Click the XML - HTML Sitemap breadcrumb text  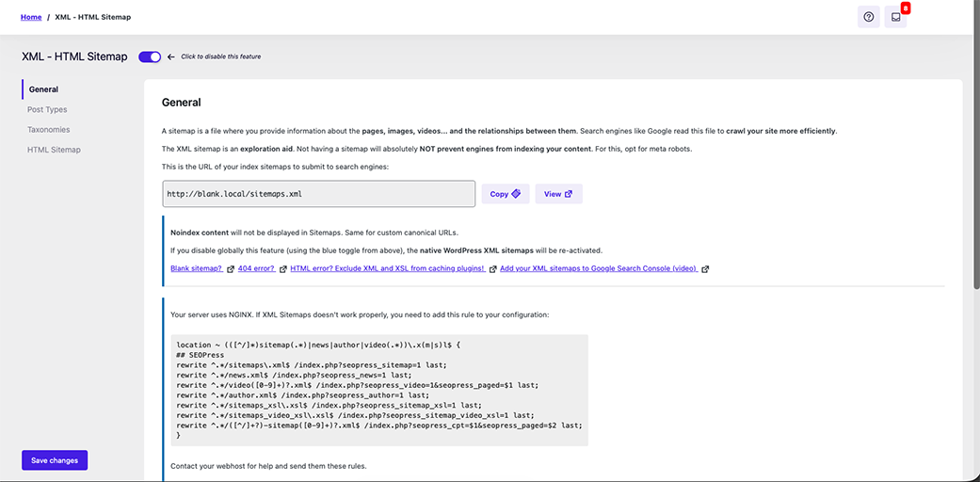point(93,17)
